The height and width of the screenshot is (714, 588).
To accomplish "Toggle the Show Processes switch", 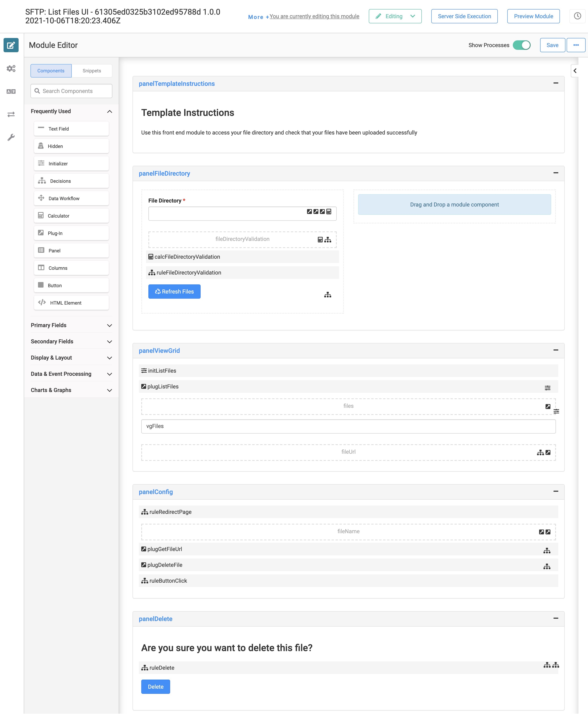I will point(522,45).
